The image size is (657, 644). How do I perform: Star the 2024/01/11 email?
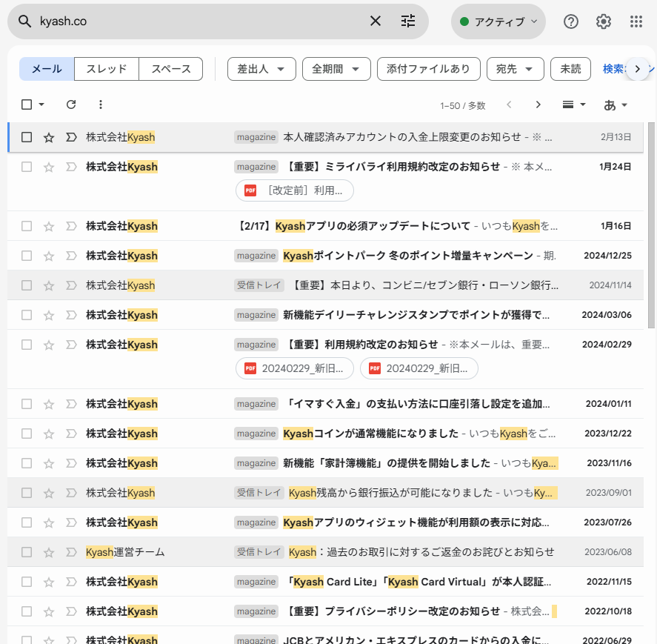[x=49, y=404]
